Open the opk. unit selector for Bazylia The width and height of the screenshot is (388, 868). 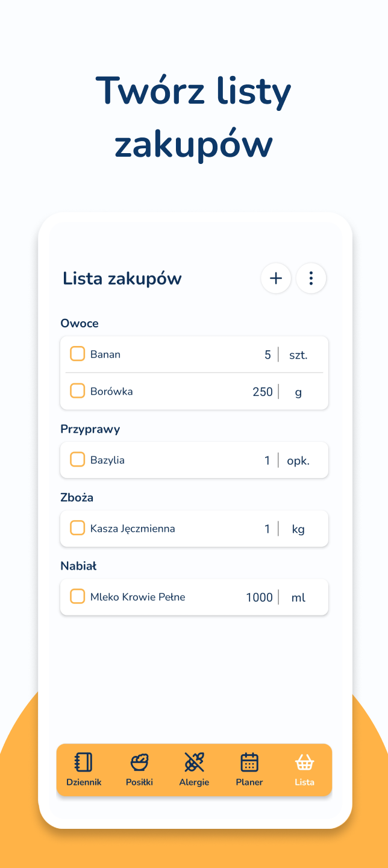298,460
